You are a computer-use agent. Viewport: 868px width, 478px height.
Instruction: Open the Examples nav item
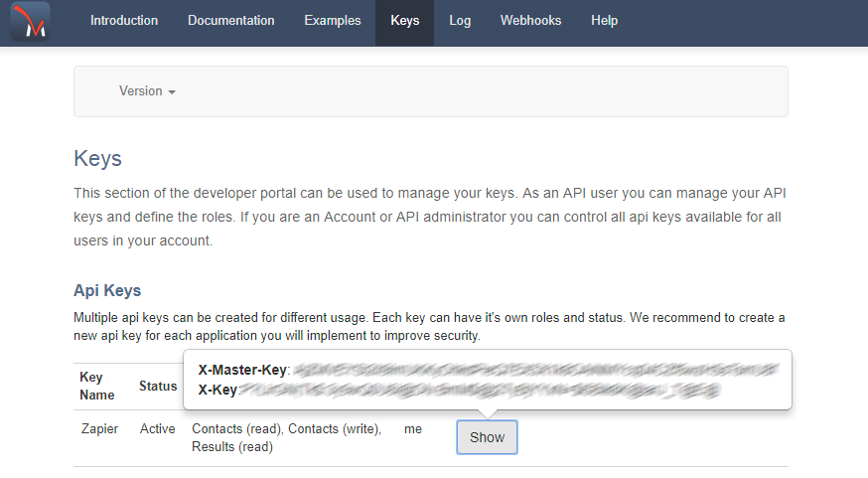pyautogui.click(x=333, y=21)
